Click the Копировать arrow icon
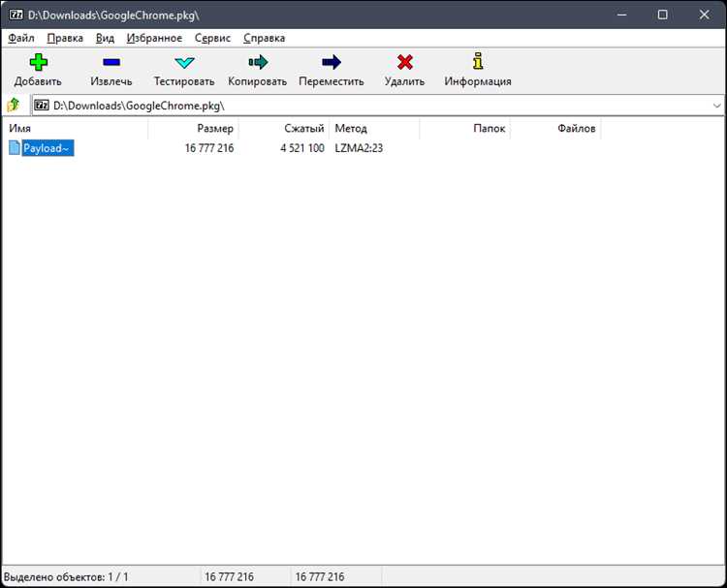The height and width of the screenshot is (588, 727). click(x=258, y=62)
